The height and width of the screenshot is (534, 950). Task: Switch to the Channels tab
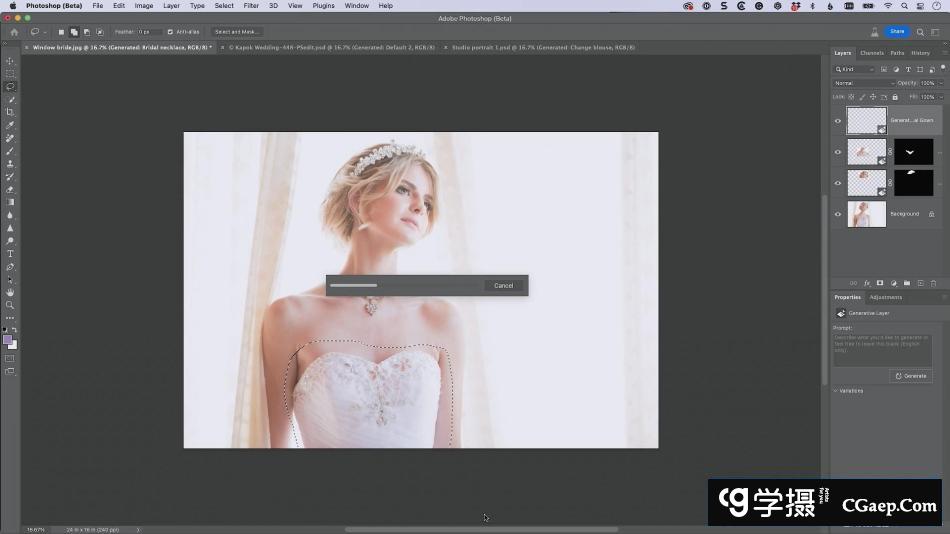tap(871, 53)
